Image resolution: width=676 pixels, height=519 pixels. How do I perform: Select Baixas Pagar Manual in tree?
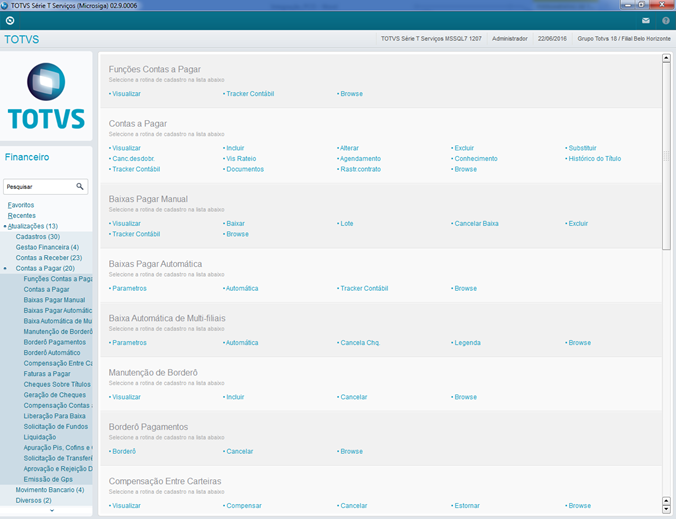click(x=54, y=300)
